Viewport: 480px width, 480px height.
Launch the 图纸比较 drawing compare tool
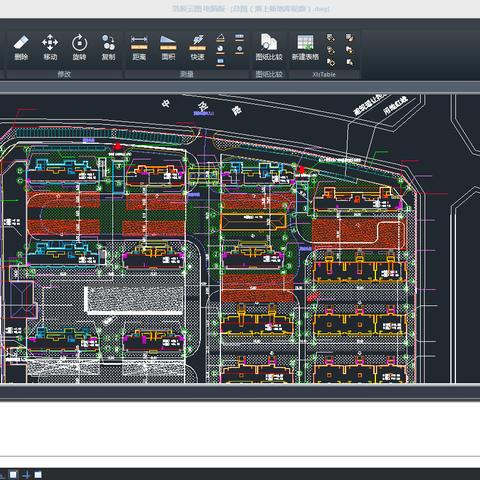269,48
